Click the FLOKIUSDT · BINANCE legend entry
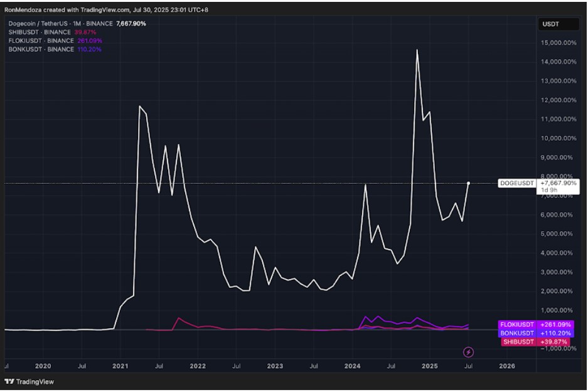588x392 pixels. point(41,41)
